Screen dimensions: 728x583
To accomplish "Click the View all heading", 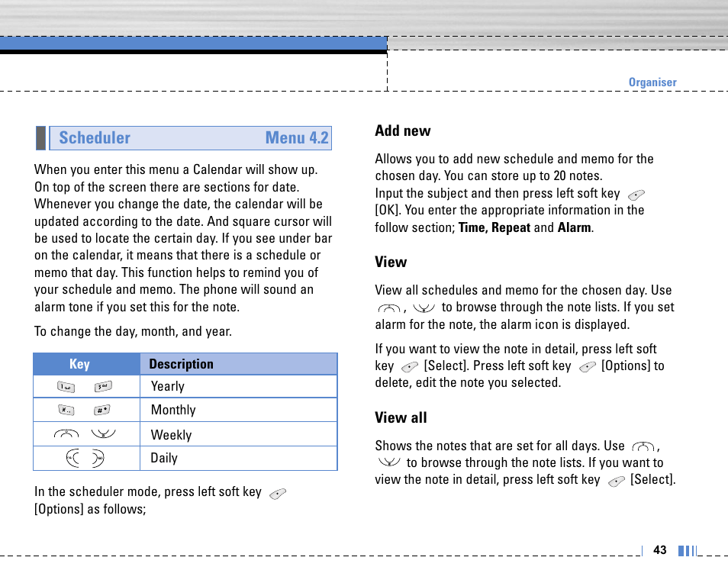I will [401, 417].
